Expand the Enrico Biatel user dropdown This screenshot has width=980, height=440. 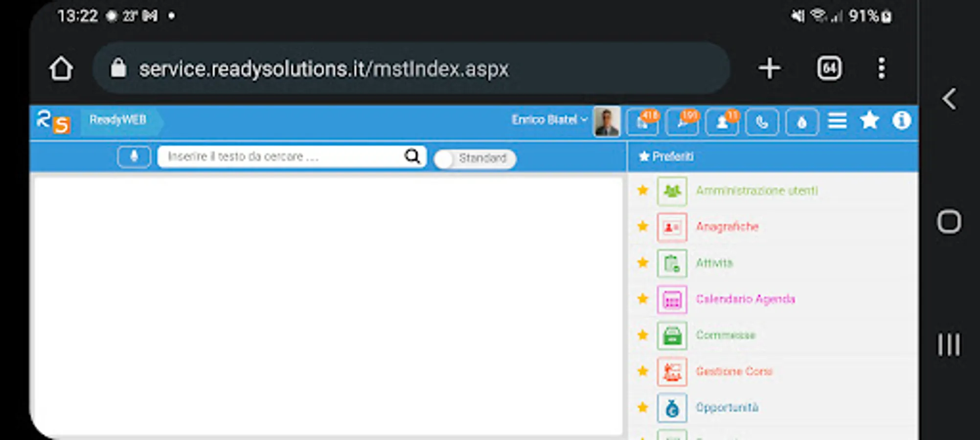549,120
